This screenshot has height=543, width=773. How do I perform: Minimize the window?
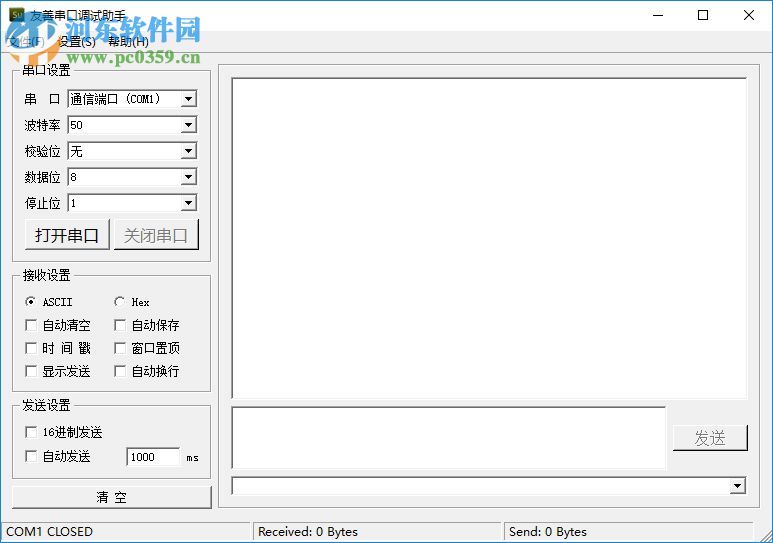(x=658, y=15)
